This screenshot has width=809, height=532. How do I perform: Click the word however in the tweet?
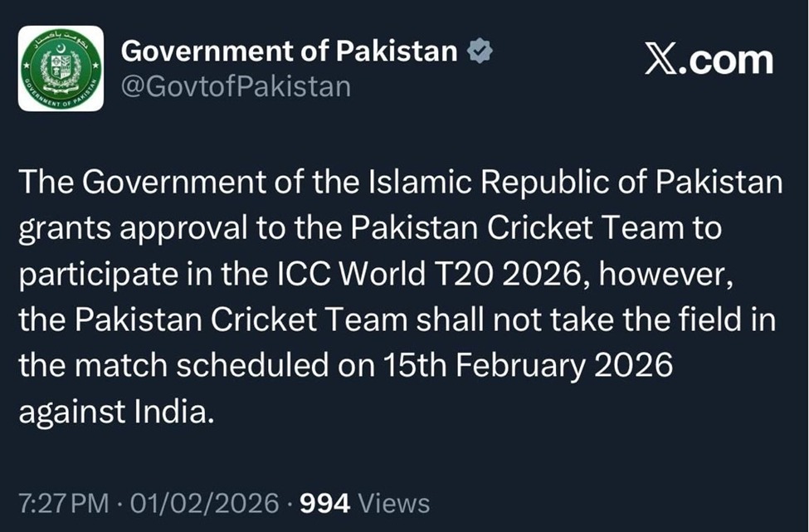pyautogui.click(x=667, y=275)
